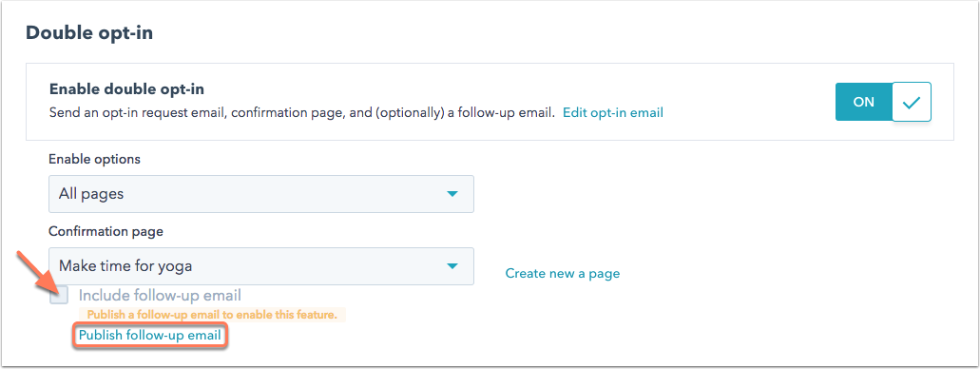Turn off the Enable double opt-in switch
The height and width of the screenshot is (369, 980).
point(883,102)
